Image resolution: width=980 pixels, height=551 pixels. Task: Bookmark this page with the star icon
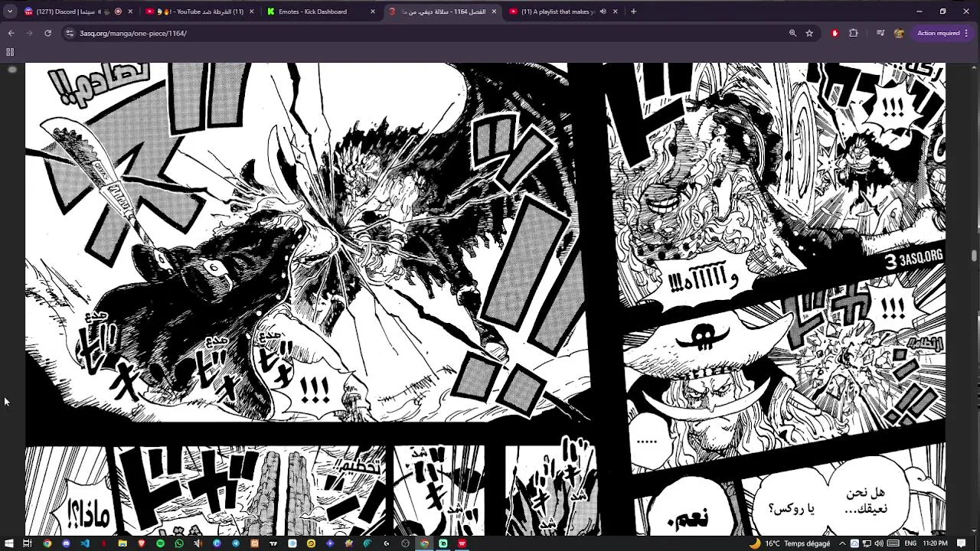click(x=809, y=33)
